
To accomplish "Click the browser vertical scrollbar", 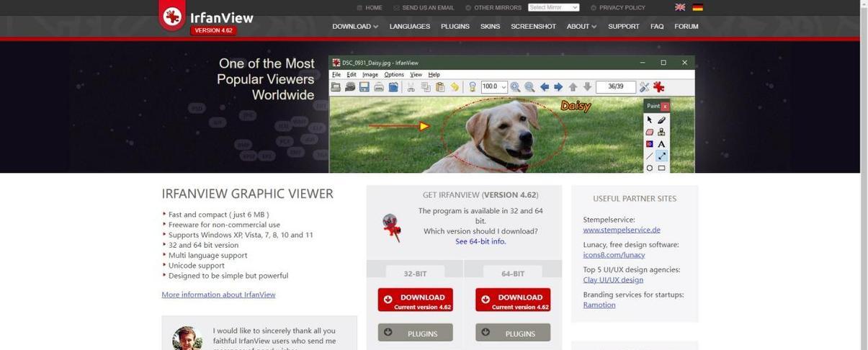I will point(864,175).
